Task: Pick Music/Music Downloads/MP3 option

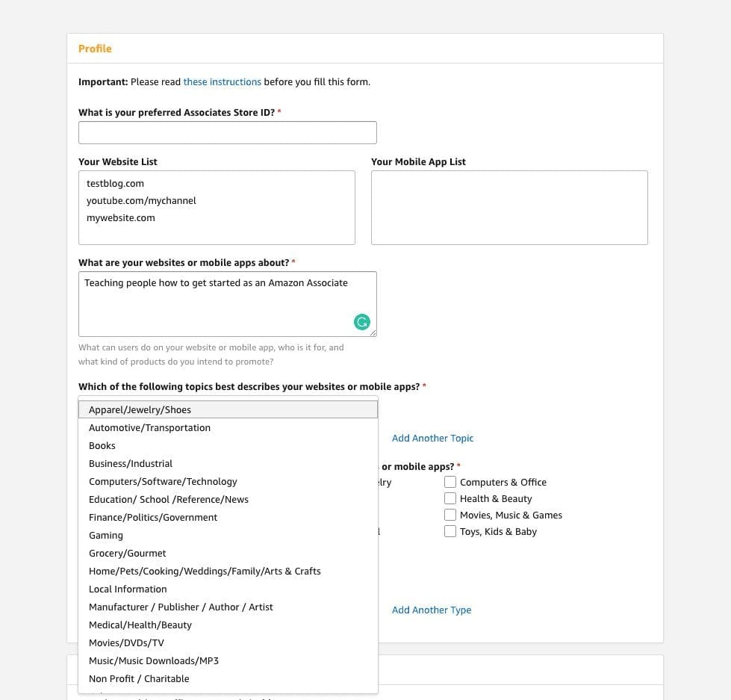Action: pyautogui.click(x=228, y=661)
